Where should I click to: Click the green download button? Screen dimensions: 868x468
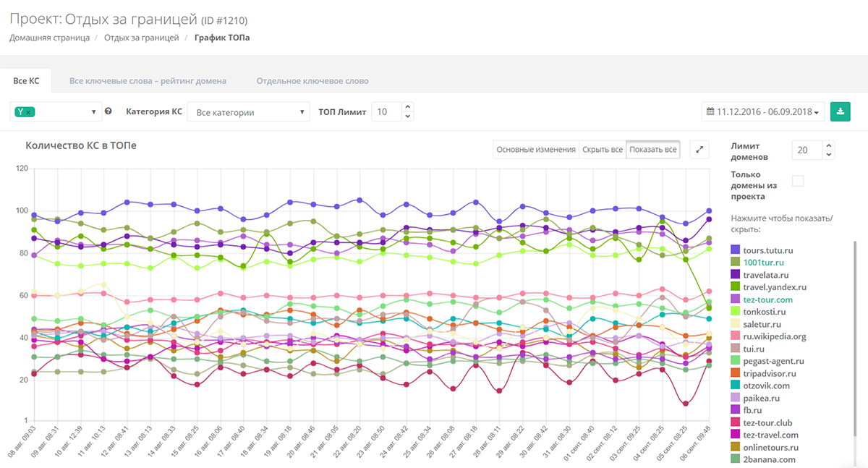click(840, 111)
